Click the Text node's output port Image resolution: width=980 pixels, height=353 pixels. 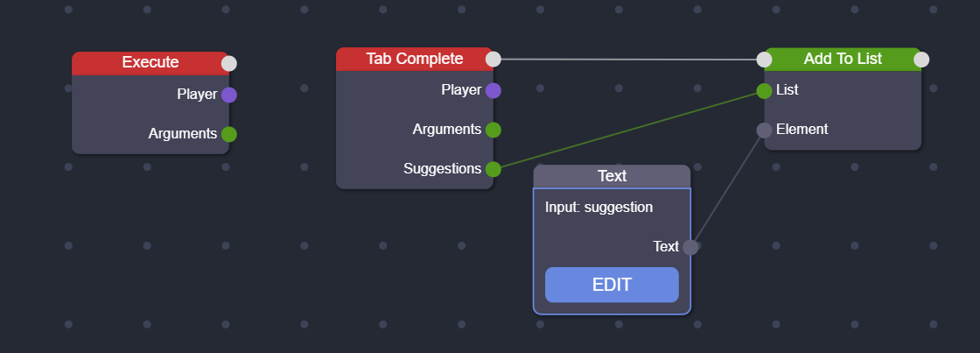[690, 247]
